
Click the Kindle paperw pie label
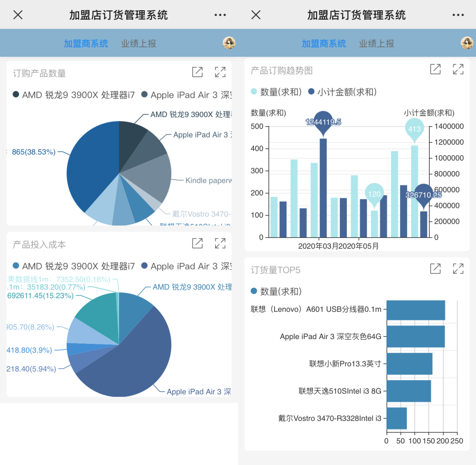click(208, 181)
